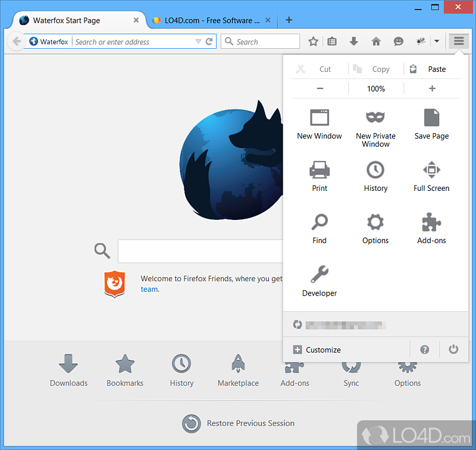
Task: Switch to Waterfox Start Page tab
Action: (x=79, y=20)
